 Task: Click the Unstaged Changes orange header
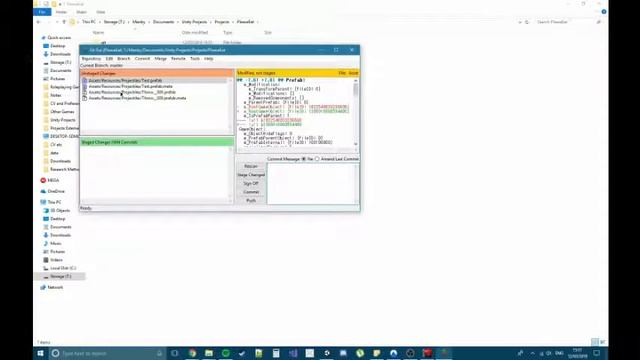(x=157, y=73)
